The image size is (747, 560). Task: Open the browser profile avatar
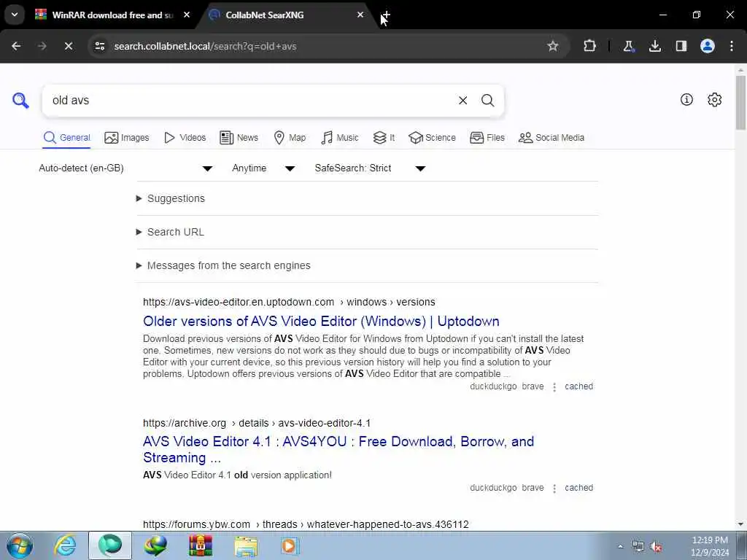tap(708, 46)
